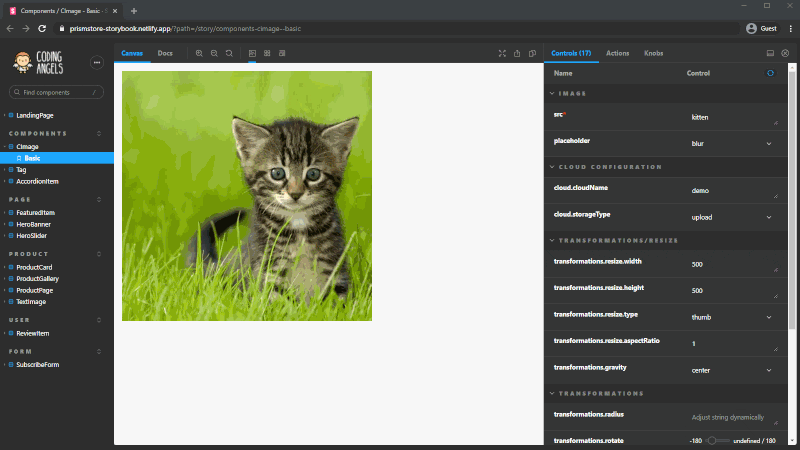Open the placeholder dropdown set to blur

[732, 143]
